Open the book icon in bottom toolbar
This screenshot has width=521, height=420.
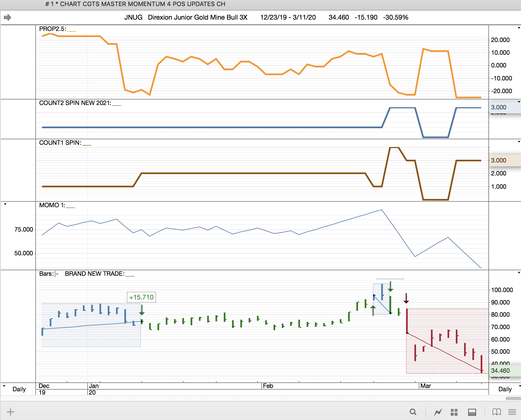point(496,412)
